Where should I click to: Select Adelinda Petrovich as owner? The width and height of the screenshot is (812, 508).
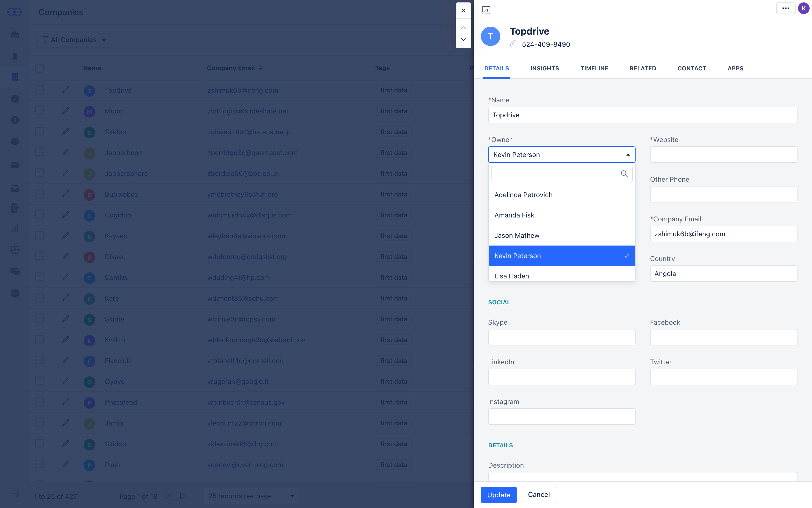click(x=561, y=195)
